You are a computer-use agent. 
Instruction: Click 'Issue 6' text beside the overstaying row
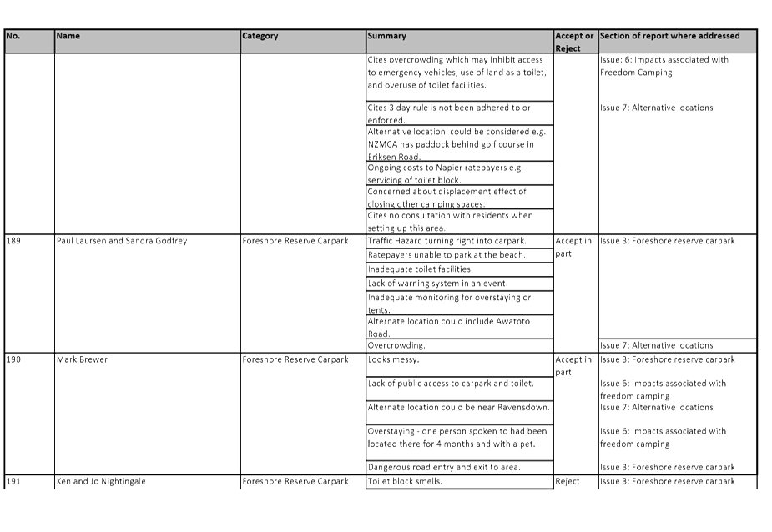[x=663, y=438]
